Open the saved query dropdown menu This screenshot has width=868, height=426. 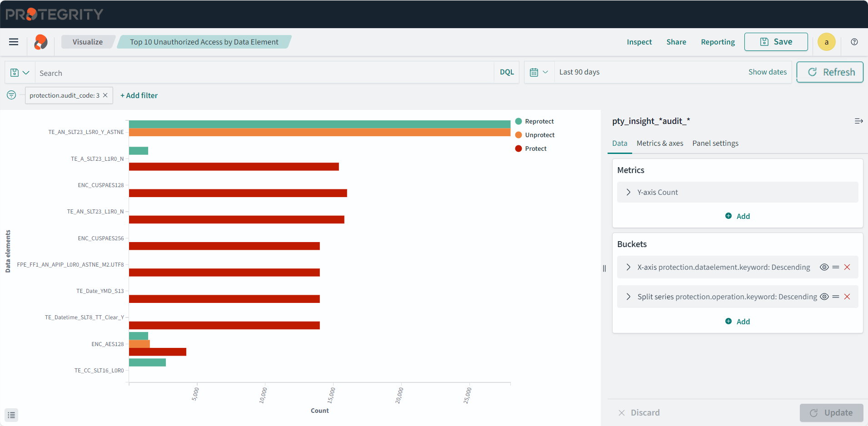(20, 73)
